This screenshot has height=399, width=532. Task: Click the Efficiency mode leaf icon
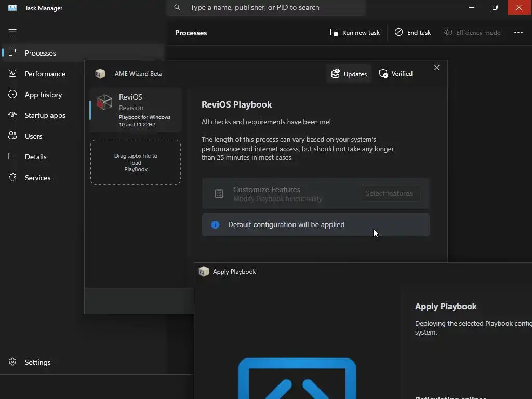tap(447, 32)
